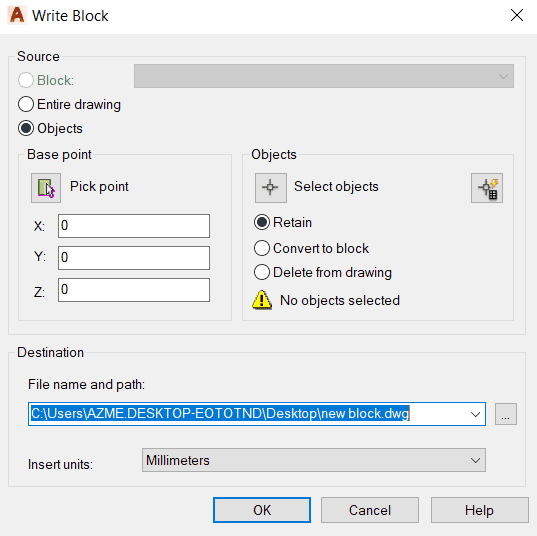Open the Insert units Millimeters dropdown
537x536 pixels.
click(314, 460)
